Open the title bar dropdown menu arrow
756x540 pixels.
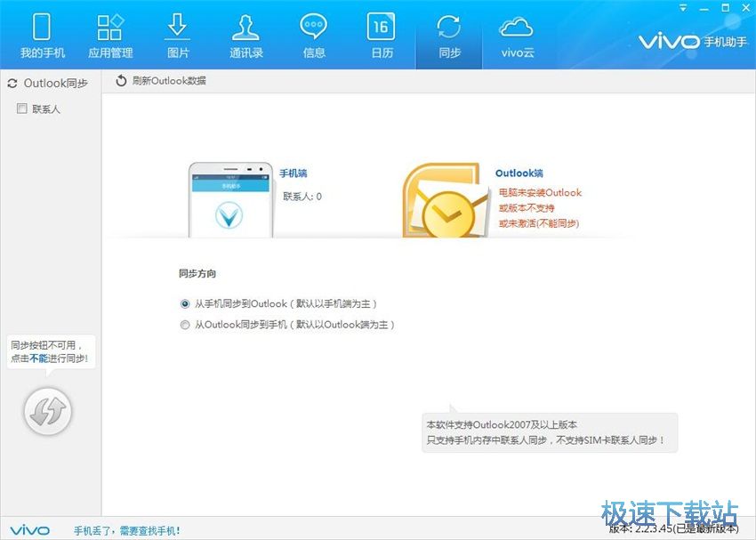click(683, 8)
